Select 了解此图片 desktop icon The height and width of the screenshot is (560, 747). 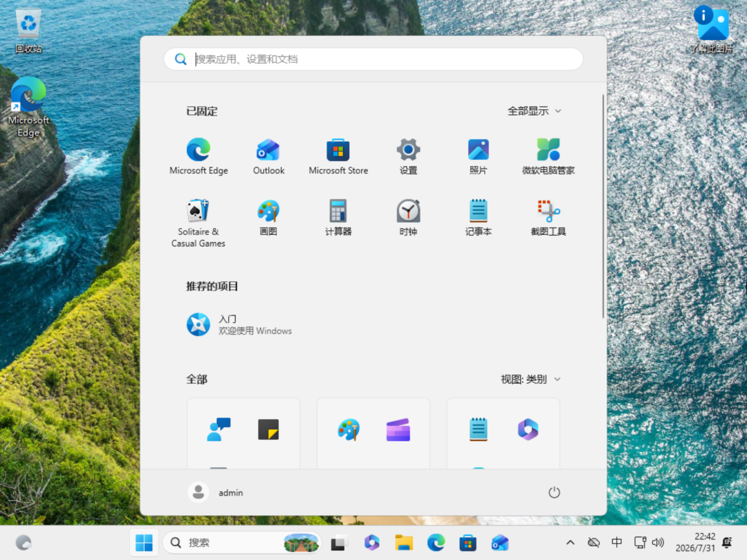pos(712,30)
